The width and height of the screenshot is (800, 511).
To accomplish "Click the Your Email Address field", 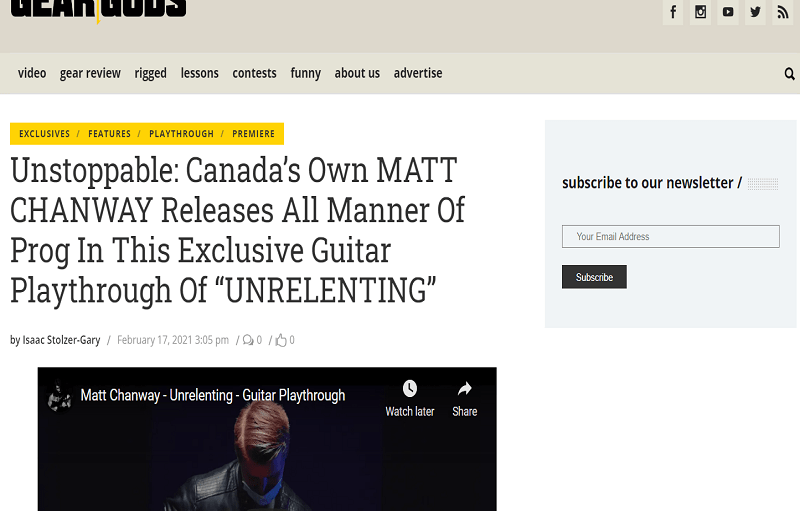I will (670, 237).
